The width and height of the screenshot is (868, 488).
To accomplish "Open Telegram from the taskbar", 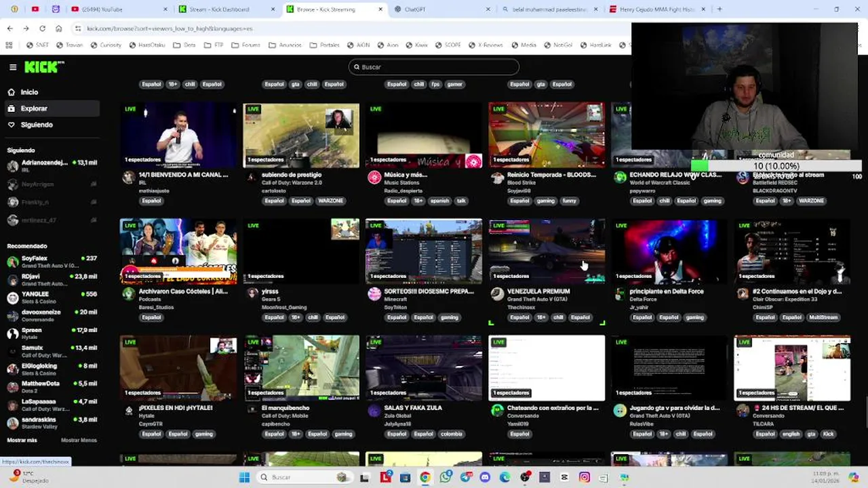I will [465, 477].
